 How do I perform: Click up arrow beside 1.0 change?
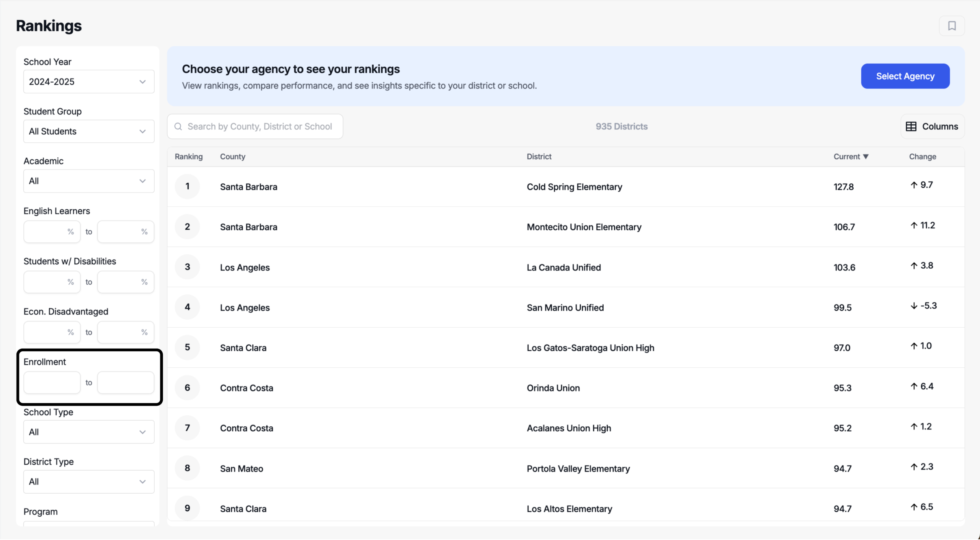(914, 346)
